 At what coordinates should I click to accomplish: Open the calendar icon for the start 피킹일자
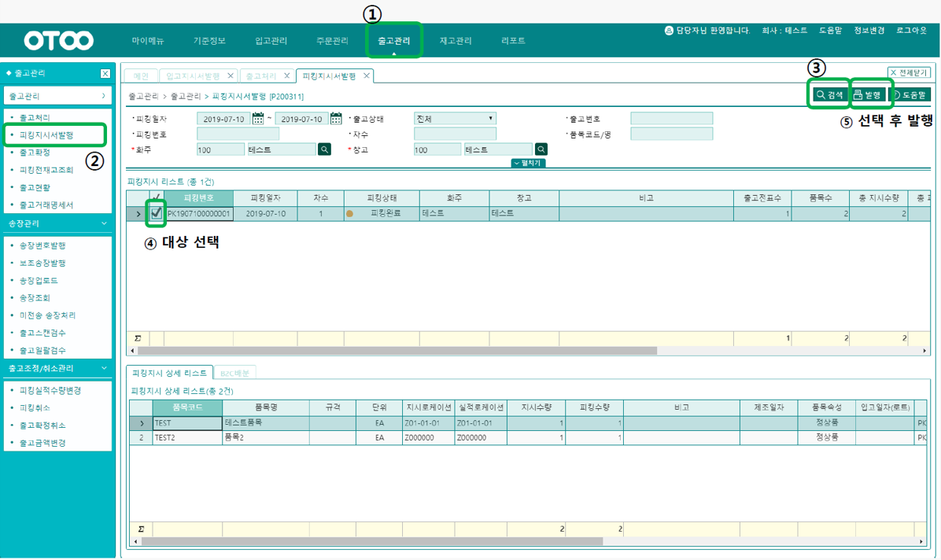259,118
